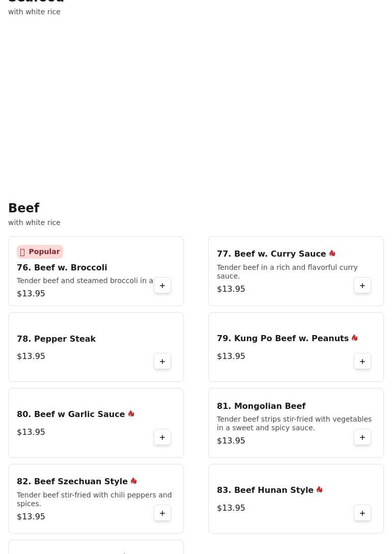Click flame icon beside Beef Hunan Style

pyautogui.click(x=319, y=490)
